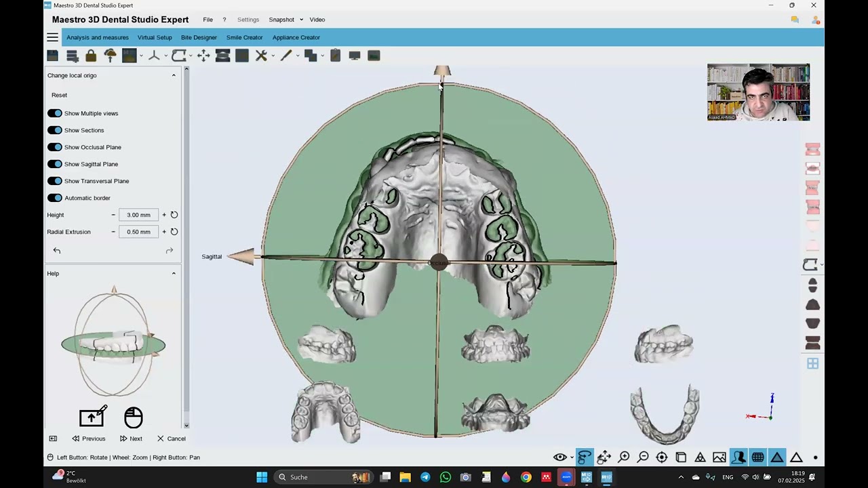Click the articulator jaws icon in toolbar
This screenshot has height=488, width=868.
click(x=222, y=56)
